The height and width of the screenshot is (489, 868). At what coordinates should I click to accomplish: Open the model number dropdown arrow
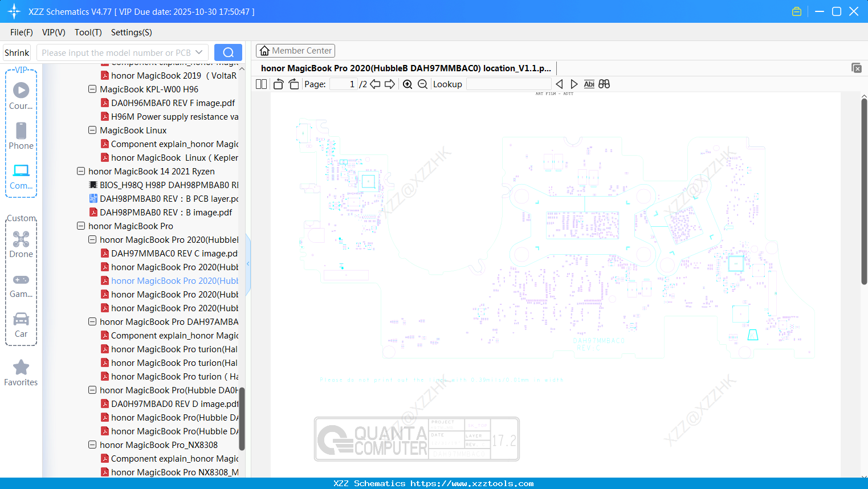[x=199, y=52]
